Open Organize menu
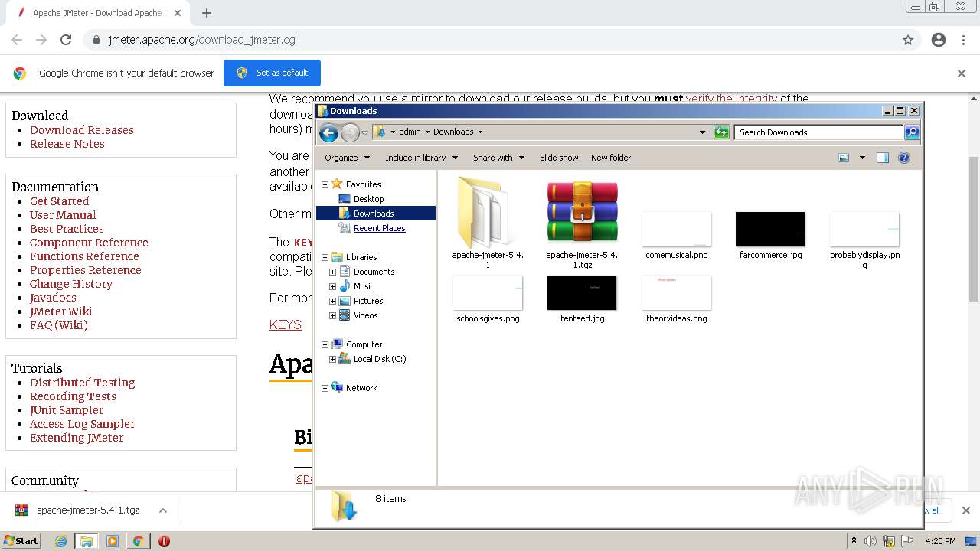Image resolution: width=980 pixels, height=551 pixels. point(347,158)
